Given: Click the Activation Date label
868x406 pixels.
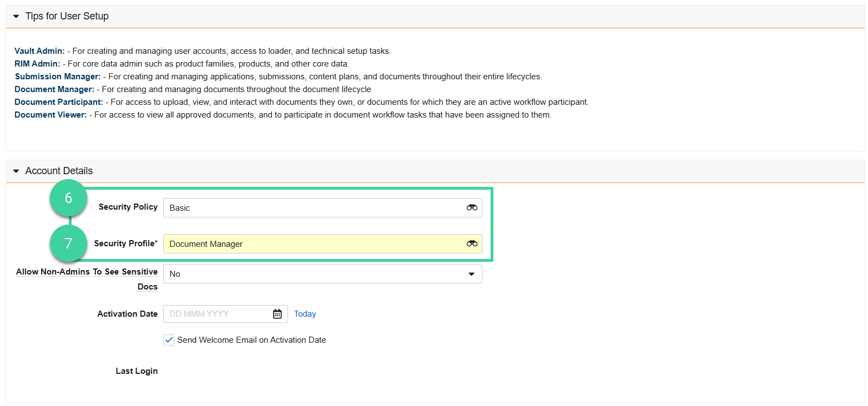Looking at the screenshot, I should pyautogui.click(x=128, y=314).
